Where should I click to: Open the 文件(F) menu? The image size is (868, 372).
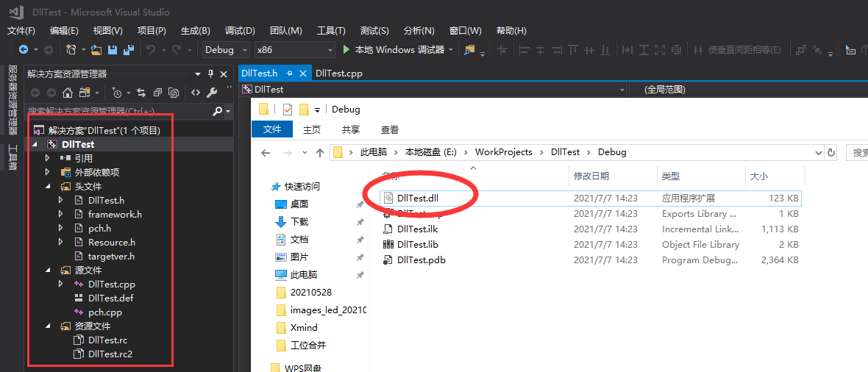pos(21,30)
